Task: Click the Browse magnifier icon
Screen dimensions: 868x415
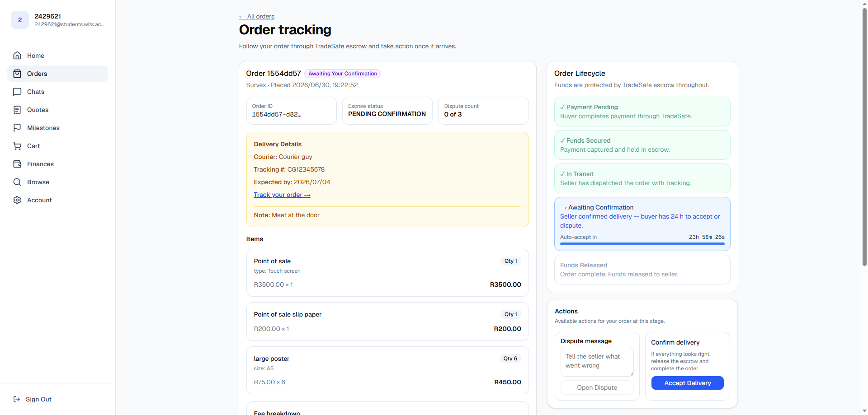Action: [17, 182]
